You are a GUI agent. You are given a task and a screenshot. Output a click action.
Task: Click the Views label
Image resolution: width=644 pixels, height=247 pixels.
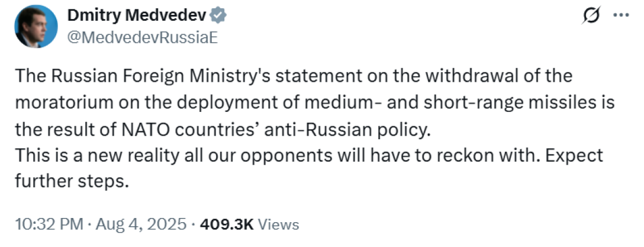[279, 224]
